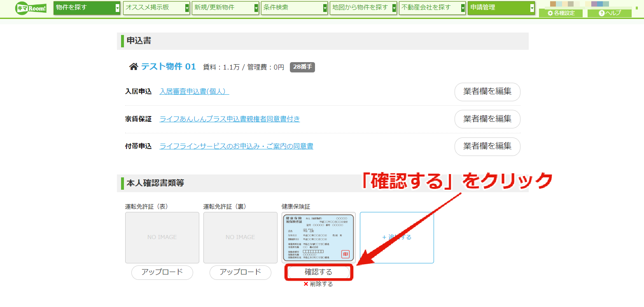Click アップロード under 運転免許証（表）
Screen dimensions: 644x307
point(162,272)
